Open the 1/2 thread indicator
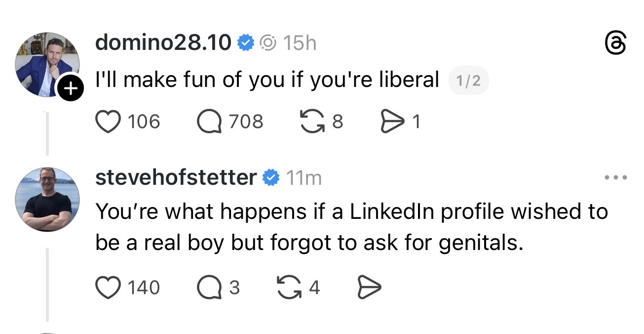Image resolution: width=644 pixels, height=334 pixels. pos(468,81)
